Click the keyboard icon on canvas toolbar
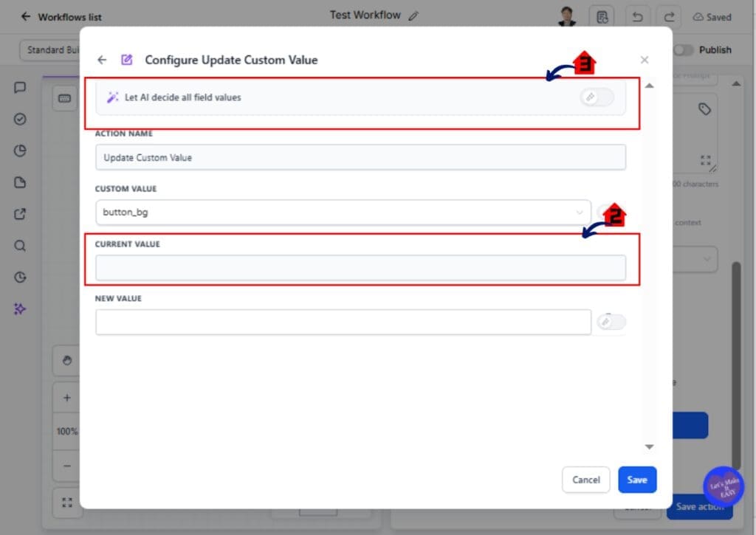Screen dimensions: 756x535 (65, 98)
